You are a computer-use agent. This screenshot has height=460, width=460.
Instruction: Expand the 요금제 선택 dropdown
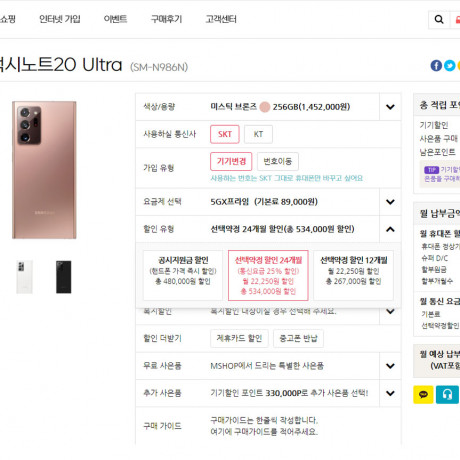(x=390, y=202)
